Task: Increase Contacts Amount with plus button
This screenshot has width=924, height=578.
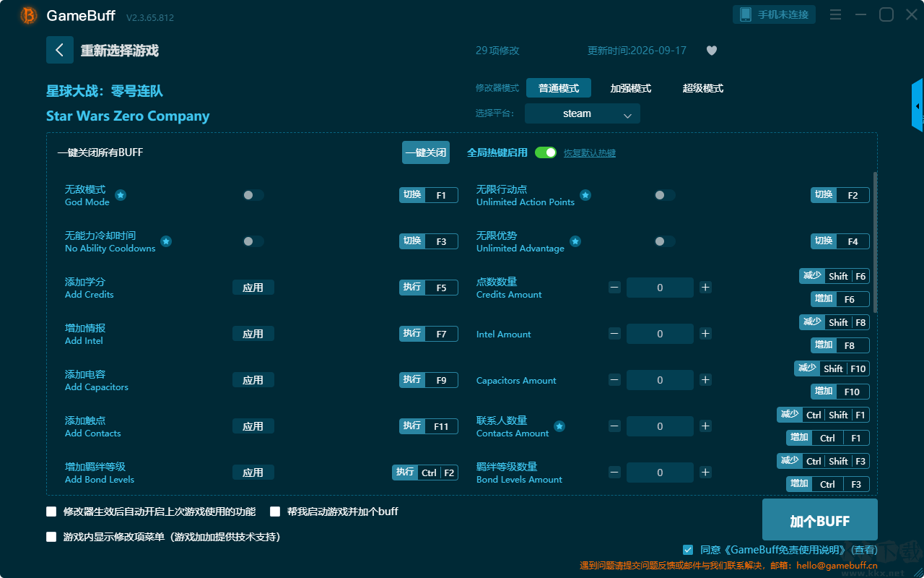Action: tap(705, 426)
